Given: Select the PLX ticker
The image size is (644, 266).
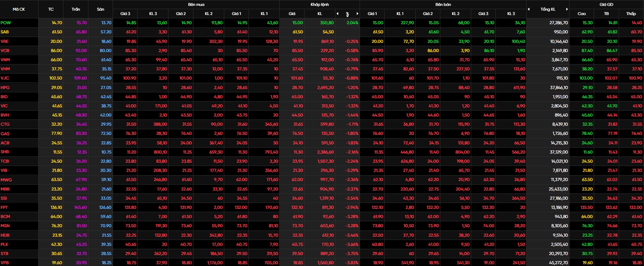Looking at the screenshot, I should point(4,244).
